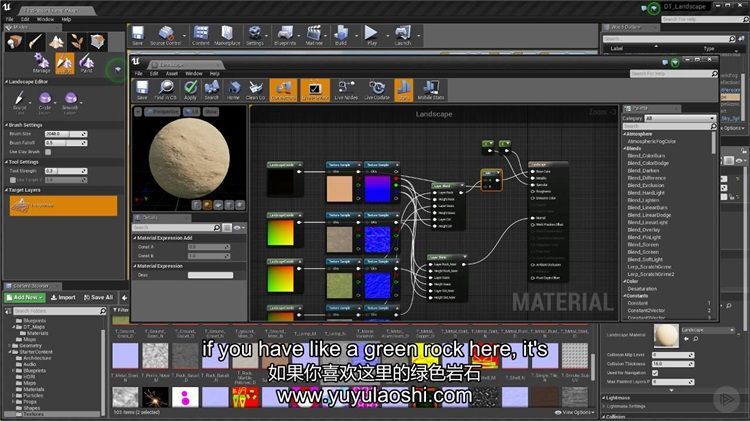This screenshot has width=750, height=421.
Task: Click the Landscape Material sphere thumbnail
Action: pyautogui.click(x=666, y=336)
